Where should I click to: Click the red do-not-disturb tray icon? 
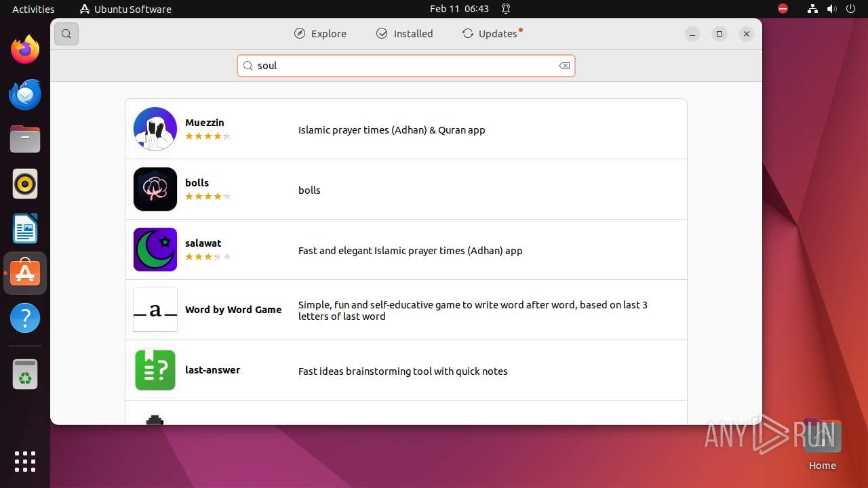[x=783, y=9]
